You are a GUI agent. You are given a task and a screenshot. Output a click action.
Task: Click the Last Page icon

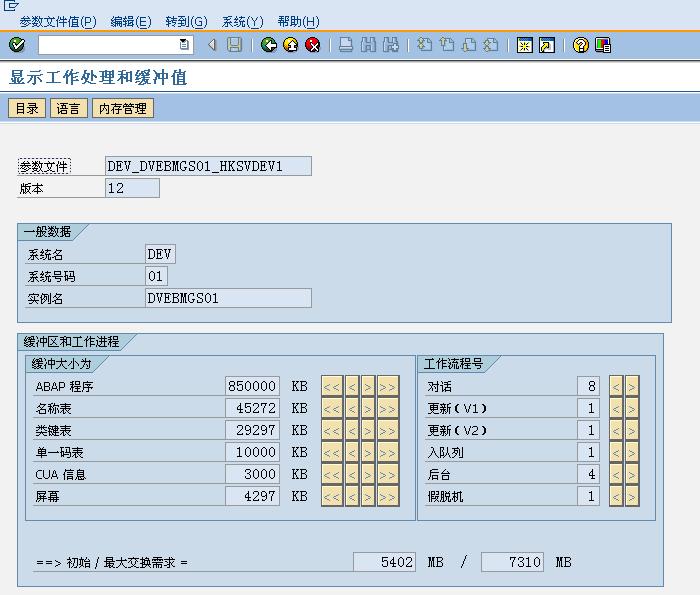tap(491, 45)
